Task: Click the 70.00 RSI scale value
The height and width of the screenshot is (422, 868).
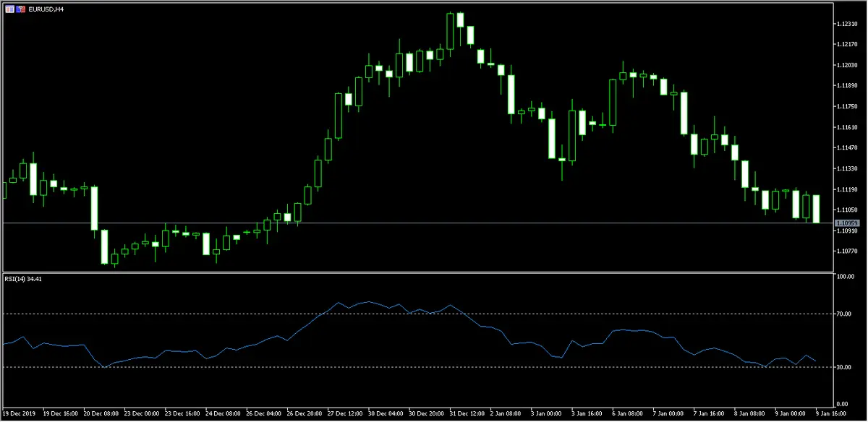Action: pyautogui.click(x=845, y=314)
